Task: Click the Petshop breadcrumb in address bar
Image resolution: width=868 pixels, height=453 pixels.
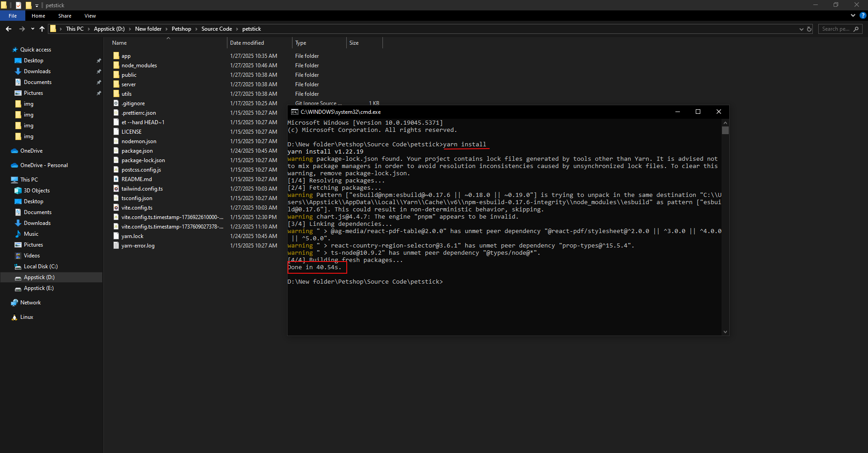Action: pos(181,29)
